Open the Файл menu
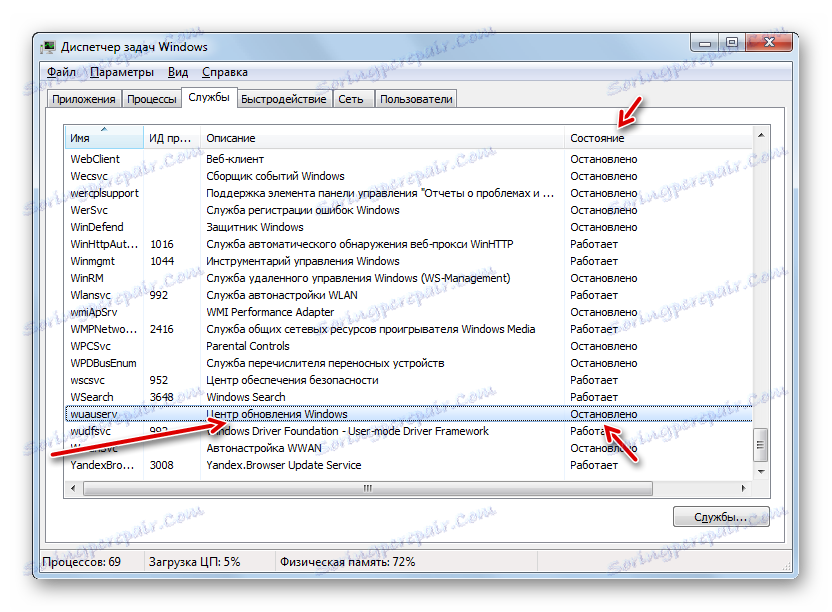 [62, 72]
